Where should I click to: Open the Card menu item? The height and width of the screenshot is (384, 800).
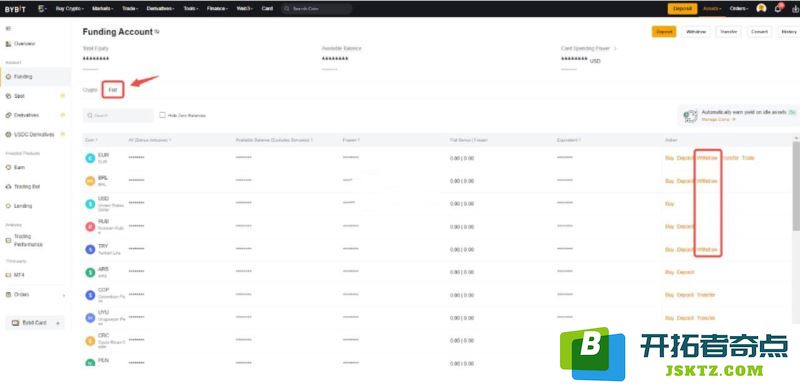coord(267,9)
